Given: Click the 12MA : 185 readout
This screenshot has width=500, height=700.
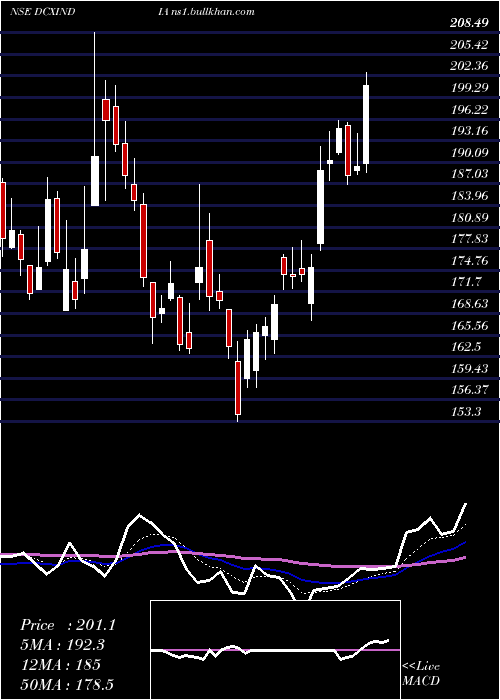Looking at the screenshot, I should (x=61, y=665).
